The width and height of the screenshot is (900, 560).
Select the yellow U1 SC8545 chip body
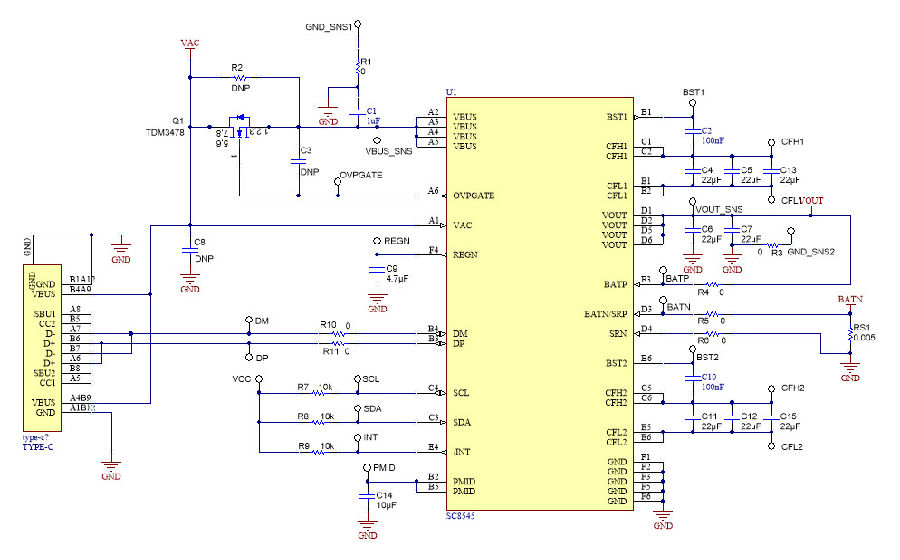540,304
